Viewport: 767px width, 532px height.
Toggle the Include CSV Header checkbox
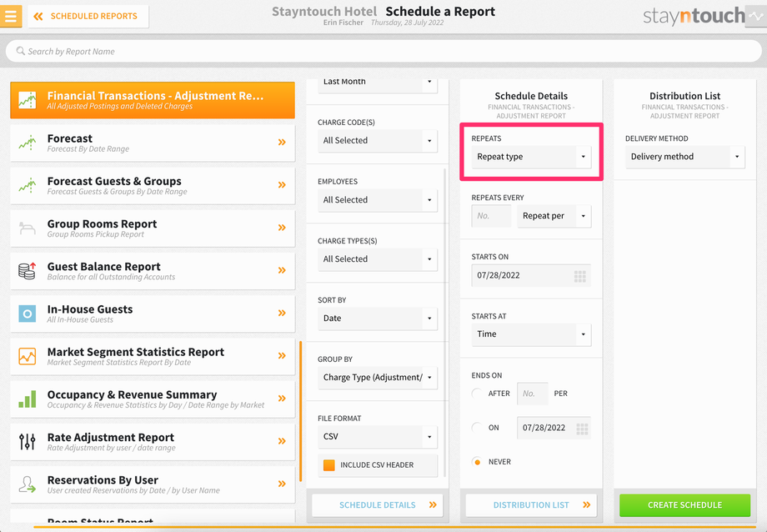pyautogui.click(x=329, y=465)
